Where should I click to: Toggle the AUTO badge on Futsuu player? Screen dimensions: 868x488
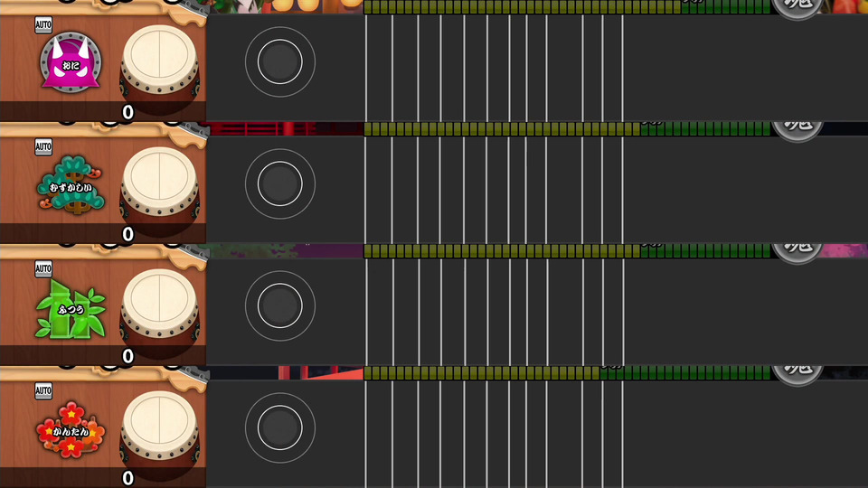[x=43, y=269]
